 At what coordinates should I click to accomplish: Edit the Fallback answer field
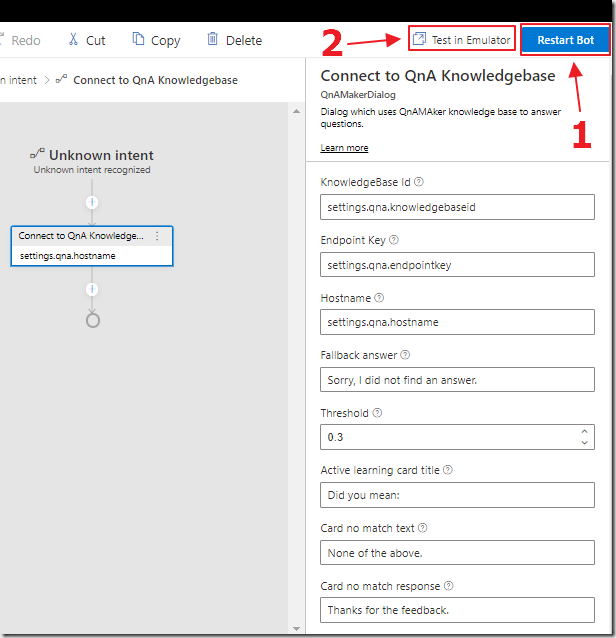(x=457, y=380)
